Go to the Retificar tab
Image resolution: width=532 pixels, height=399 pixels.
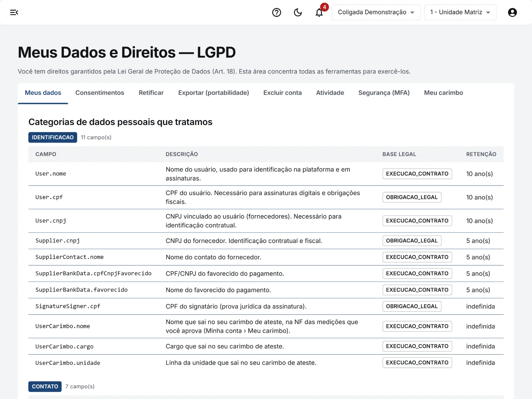pyautogui.click(x=151, y=93)
